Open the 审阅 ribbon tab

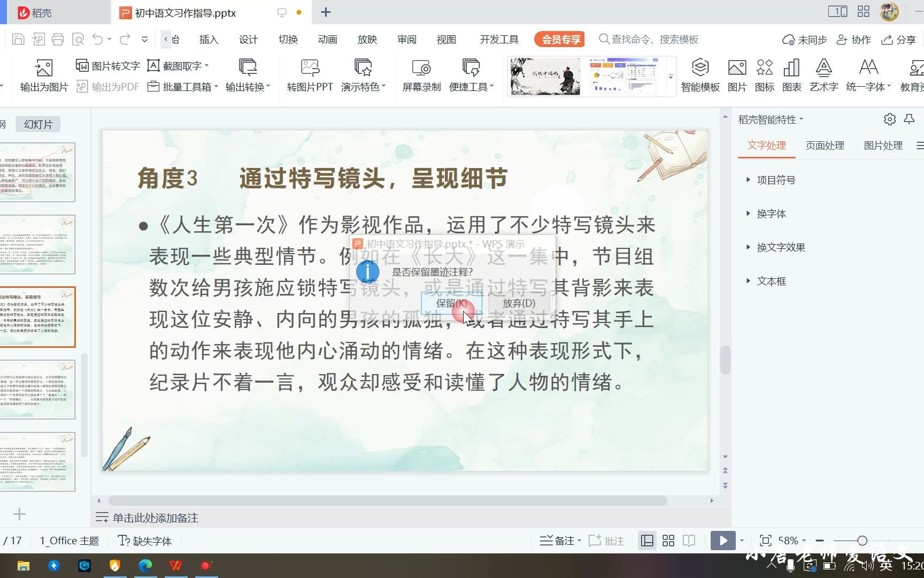tap(406, 40)
